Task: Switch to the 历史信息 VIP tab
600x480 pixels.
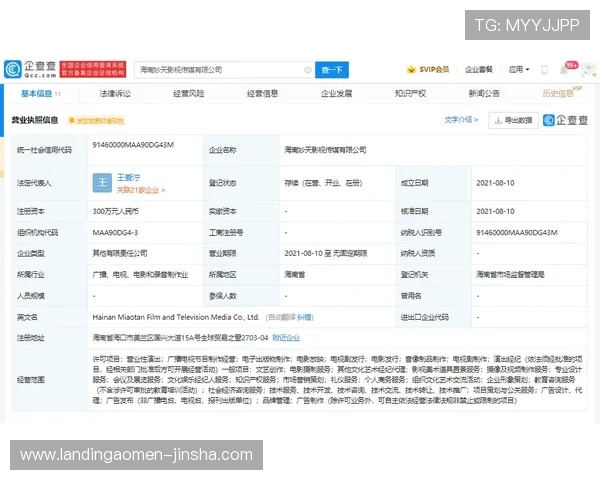Action: coord(561,93)
